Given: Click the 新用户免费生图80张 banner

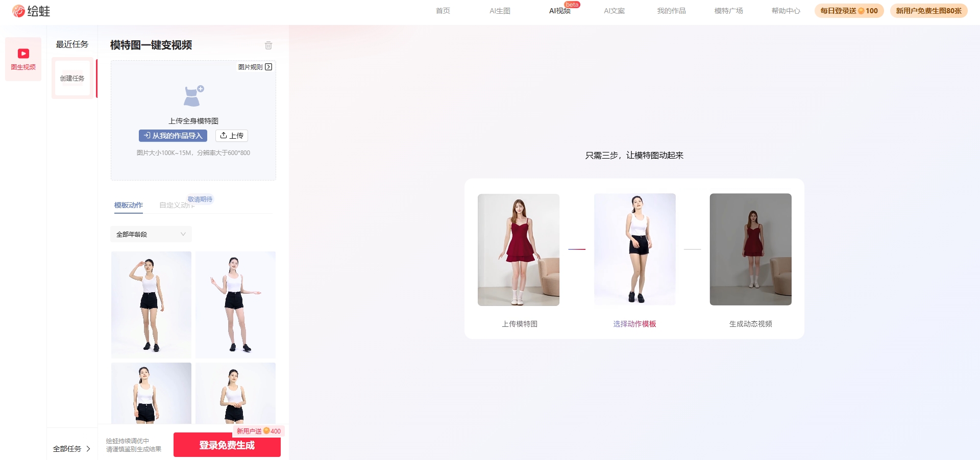Looking at the screenshot, I should [928, 11].
